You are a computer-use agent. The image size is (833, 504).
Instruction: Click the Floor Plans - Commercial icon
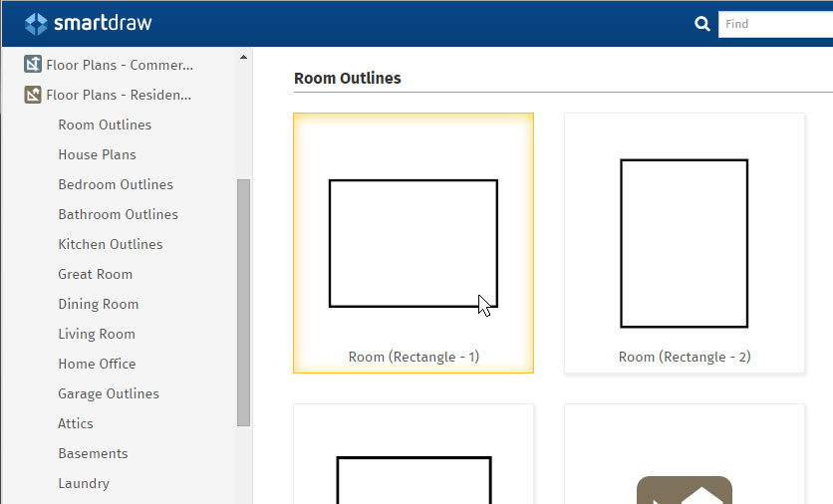(x=33, y=65)
